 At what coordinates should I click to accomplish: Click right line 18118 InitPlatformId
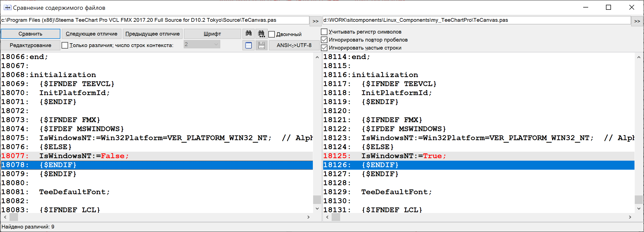coord(479,93)
